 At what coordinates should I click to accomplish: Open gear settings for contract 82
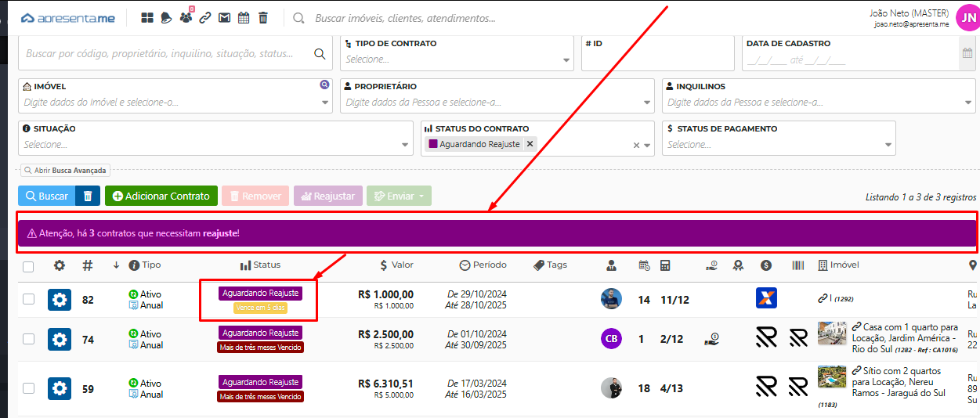pos(60,300)
